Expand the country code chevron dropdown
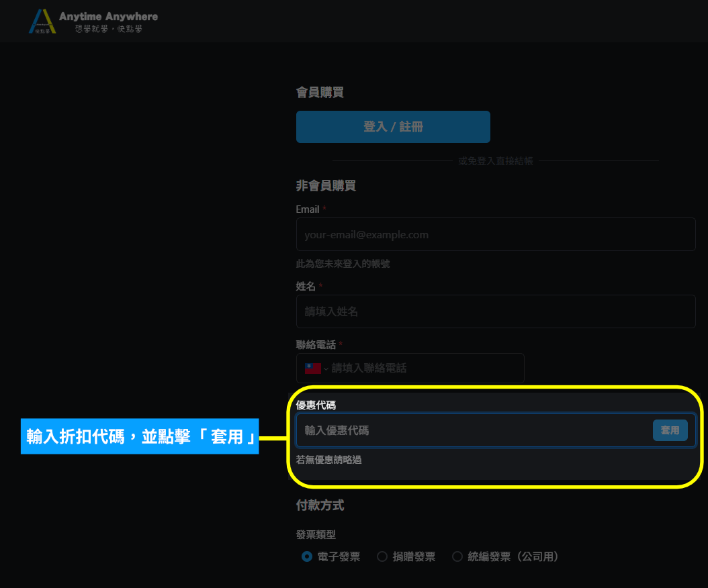This screenshot has height=588, width=708. coord(326,369)
